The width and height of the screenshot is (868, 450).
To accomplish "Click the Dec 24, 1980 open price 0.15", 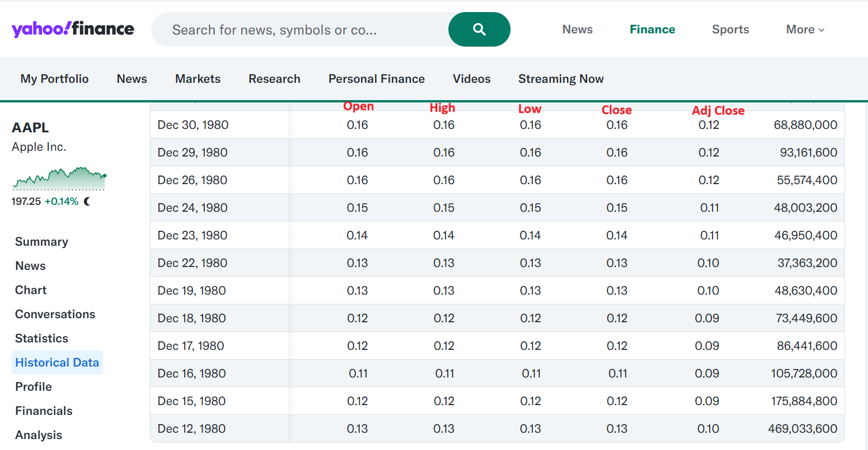I will 357,208.
